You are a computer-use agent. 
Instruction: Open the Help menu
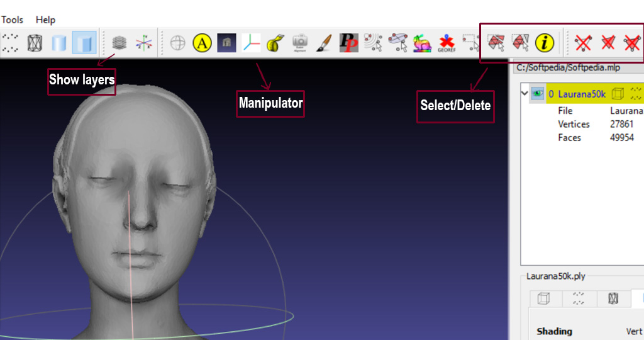(x=45, y=20)
